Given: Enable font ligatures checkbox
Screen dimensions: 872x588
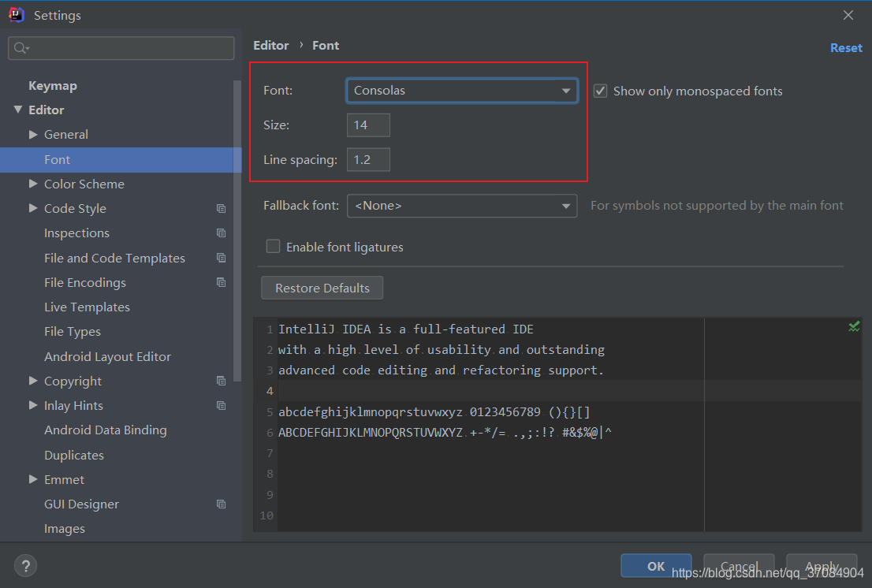Looking at the screenshot, I should [273, 246].
